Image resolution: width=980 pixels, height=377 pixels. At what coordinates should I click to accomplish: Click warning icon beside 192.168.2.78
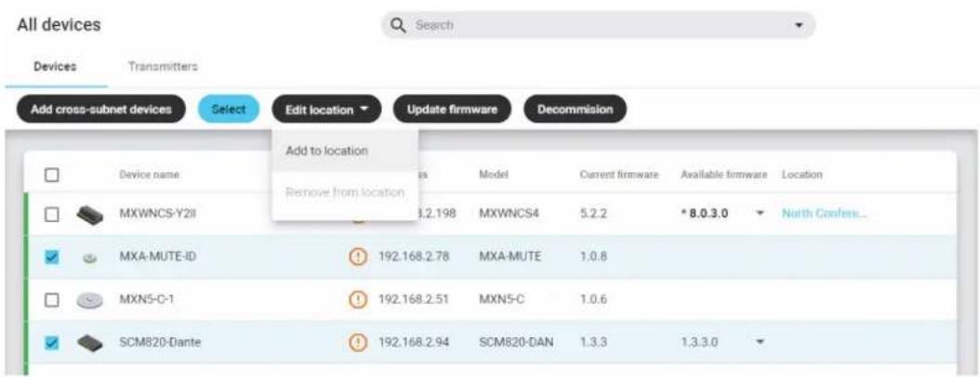pyautogui.click(x=357, y=256)
